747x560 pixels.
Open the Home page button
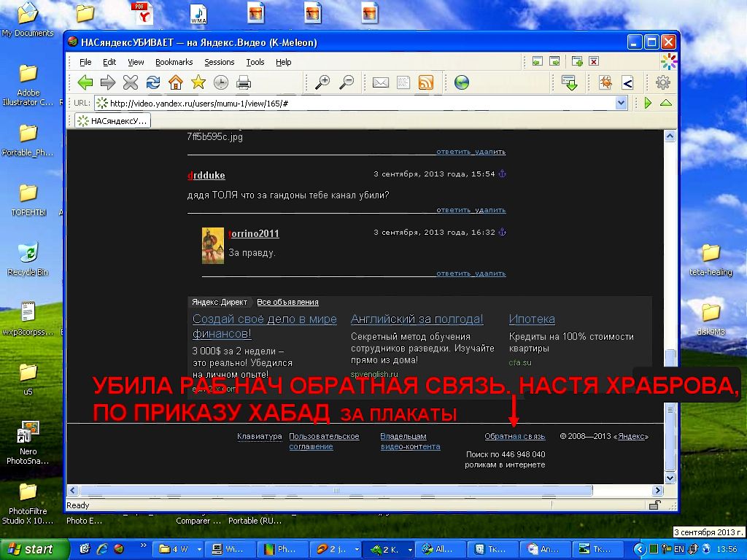tap(176, 82)
